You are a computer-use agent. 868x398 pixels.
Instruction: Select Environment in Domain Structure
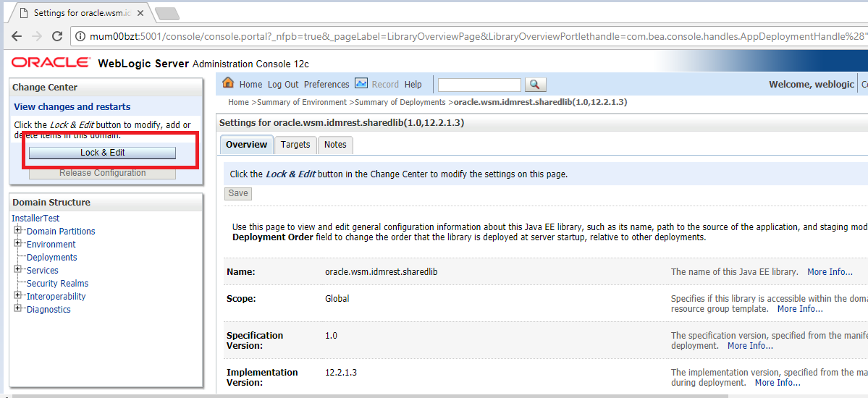point(51,244)
